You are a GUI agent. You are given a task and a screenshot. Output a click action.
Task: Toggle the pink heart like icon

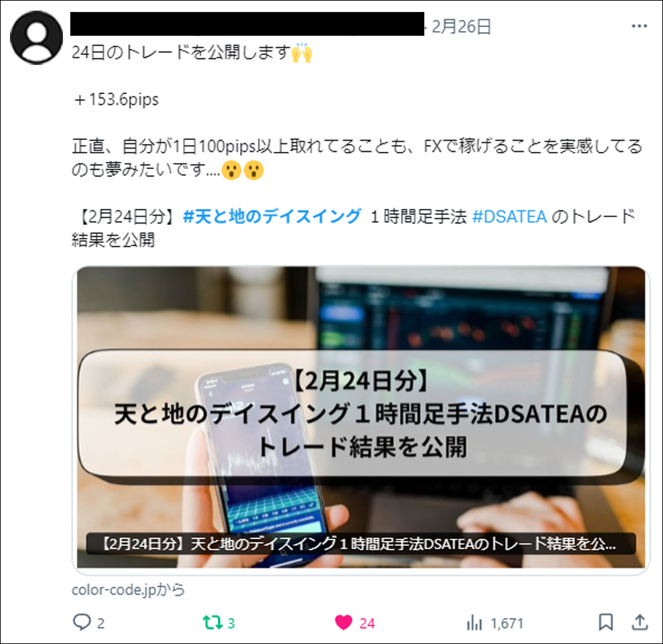click(x=343, y=622)
